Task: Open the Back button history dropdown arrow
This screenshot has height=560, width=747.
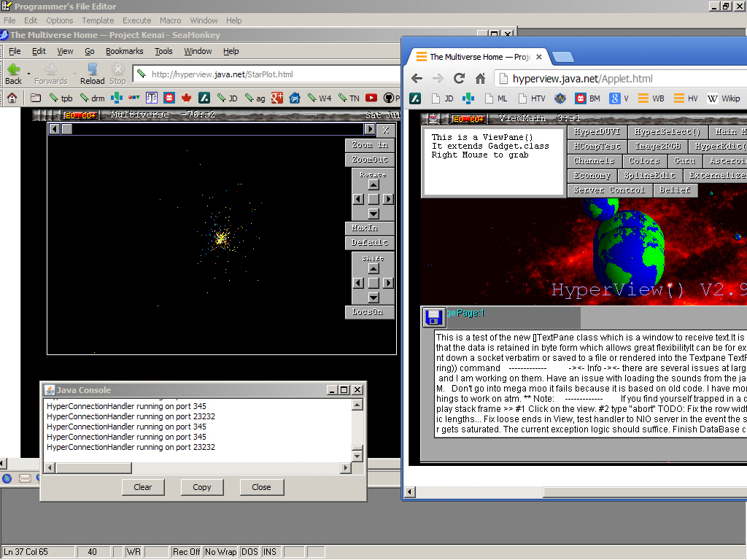Action: click(x=29, y=74)
